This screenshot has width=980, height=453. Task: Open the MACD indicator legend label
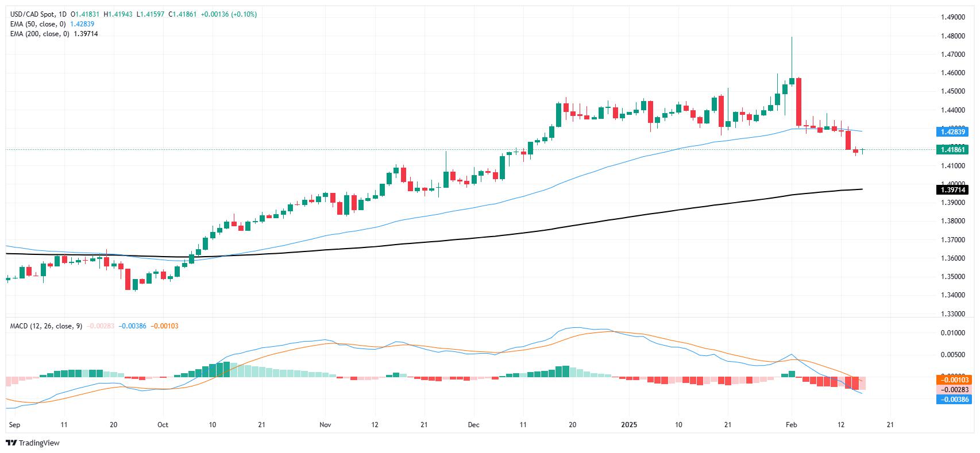(x=46, y=326)
